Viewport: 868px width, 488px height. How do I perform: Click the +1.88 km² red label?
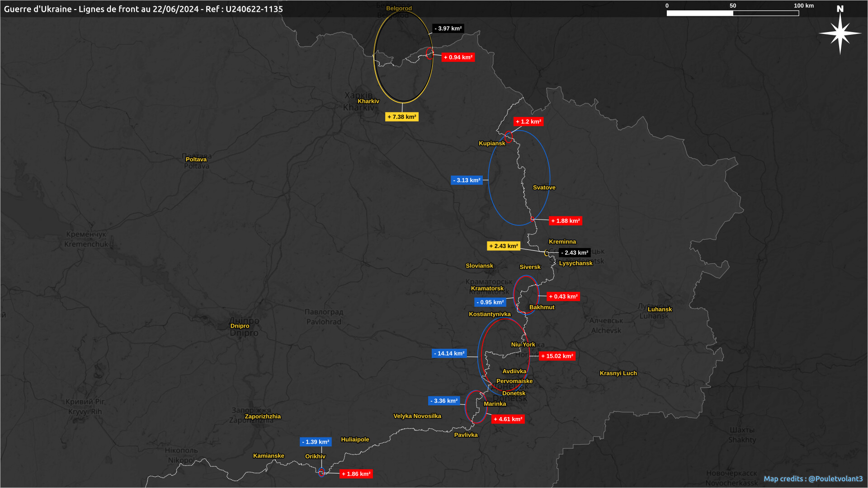pyautogui.click(x=565, y=221)
